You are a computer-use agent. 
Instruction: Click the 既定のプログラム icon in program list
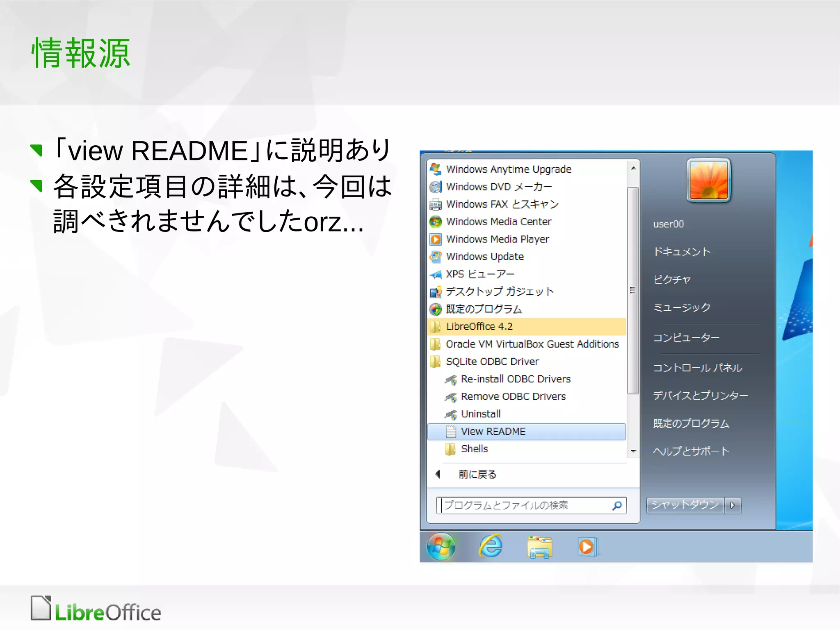coord(435,309)
